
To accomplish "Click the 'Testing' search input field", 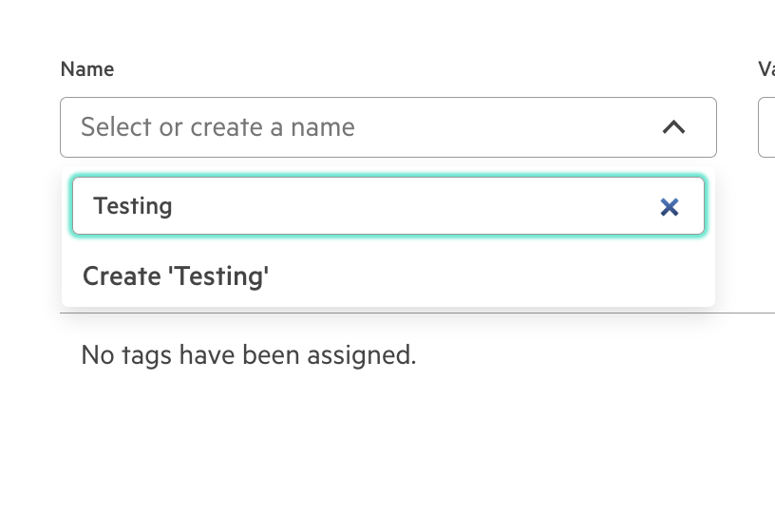I will pyautogui.click(x=361, y=206).
